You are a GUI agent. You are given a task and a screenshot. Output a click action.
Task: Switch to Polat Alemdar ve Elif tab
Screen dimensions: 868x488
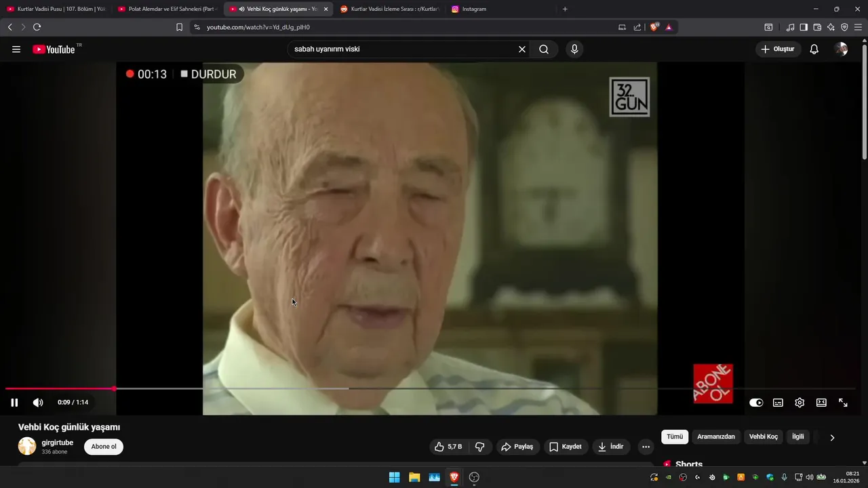pyautogui.click(x=167, y=9)
